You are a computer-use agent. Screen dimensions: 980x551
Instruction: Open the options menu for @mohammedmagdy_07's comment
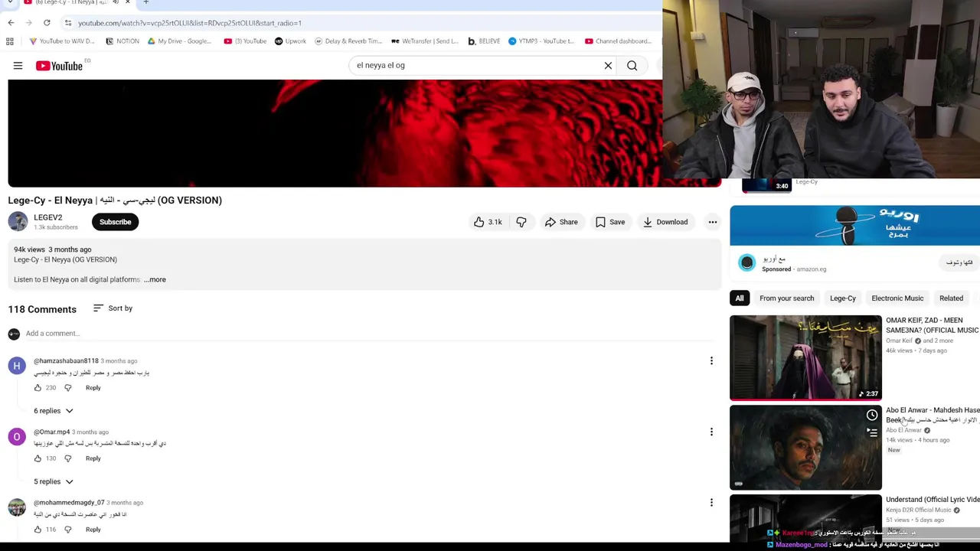711,503
